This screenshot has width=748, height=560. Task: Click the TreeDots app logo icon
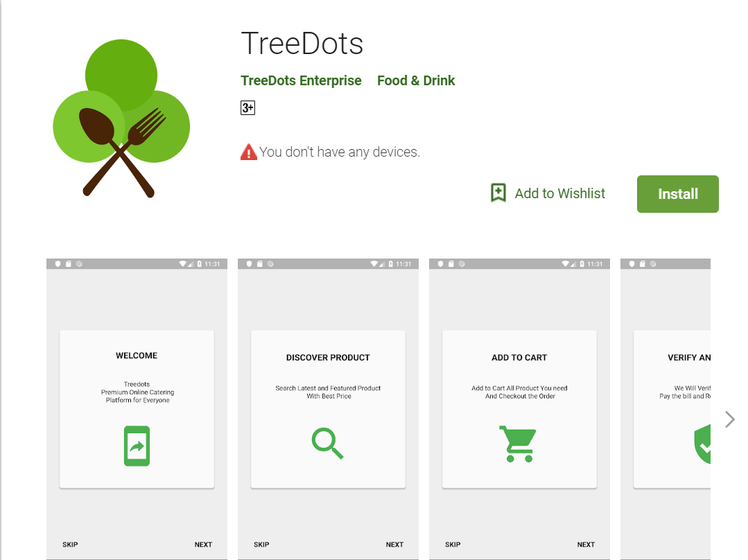click(121, 119)
